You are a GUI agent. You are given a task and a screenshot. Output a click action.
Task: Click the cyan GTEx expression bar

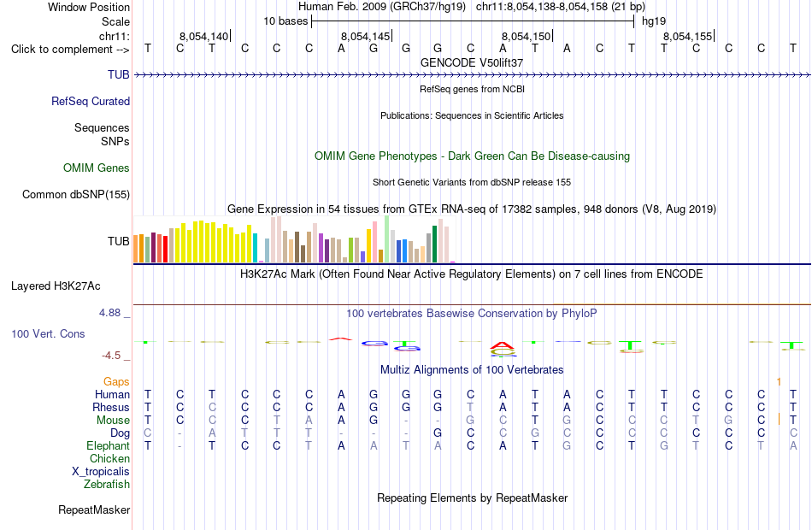pyautogui.click(x=256, y=248)
